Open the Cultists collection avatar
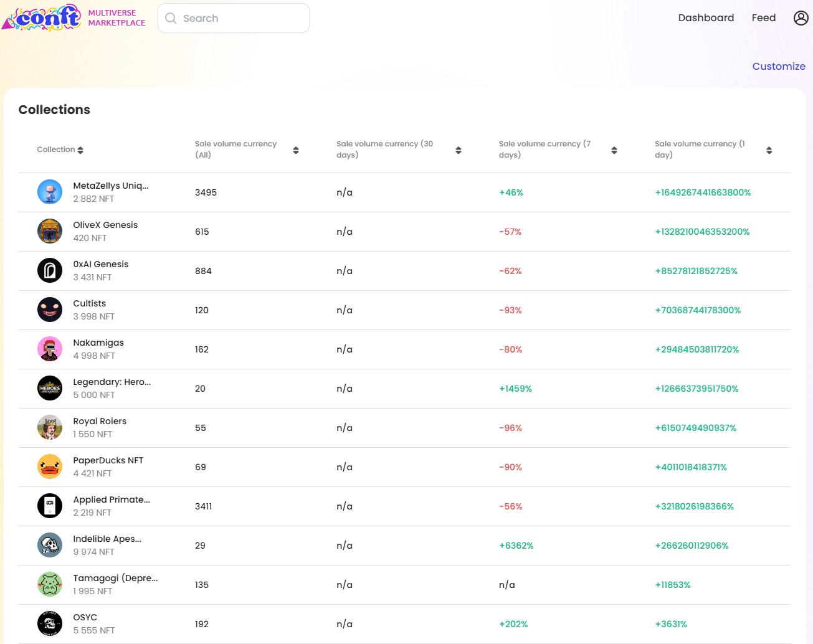 (x=50, y=310)
